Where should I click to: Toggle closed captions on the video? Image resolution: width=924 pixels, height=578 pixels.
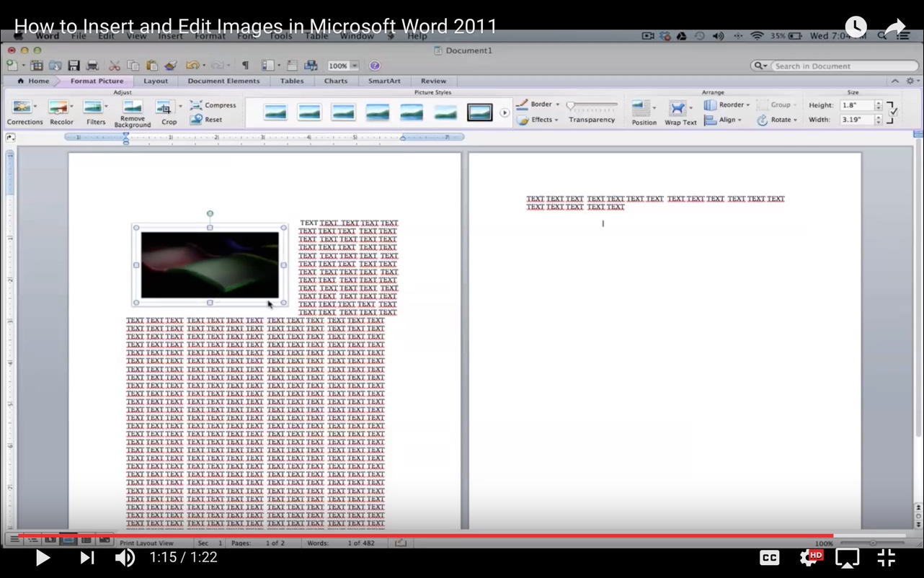(x=769, y=557)
